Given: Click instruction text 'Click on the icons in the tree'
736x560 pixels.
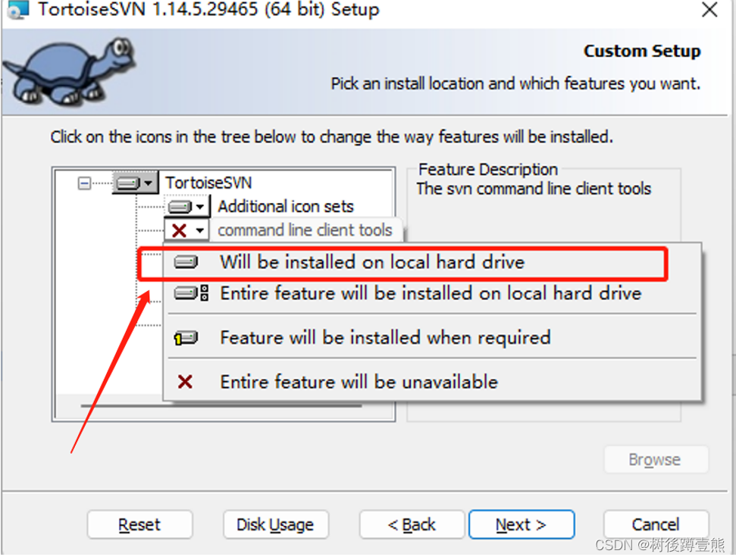Looking at the screenshot, I should 331,137.
